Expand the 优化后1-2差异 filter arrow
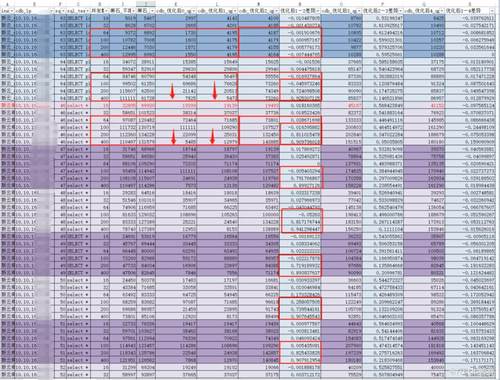The height and width of the screenshot is (380, 500). pyautogui.click(x=318, y=11)
